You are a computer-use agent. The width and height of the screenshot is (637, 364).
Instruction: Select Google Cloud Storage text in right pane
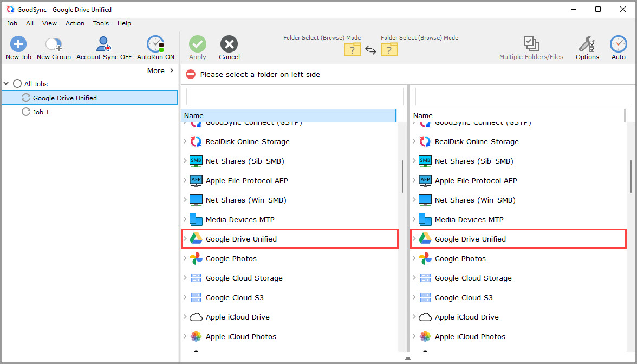473,278
